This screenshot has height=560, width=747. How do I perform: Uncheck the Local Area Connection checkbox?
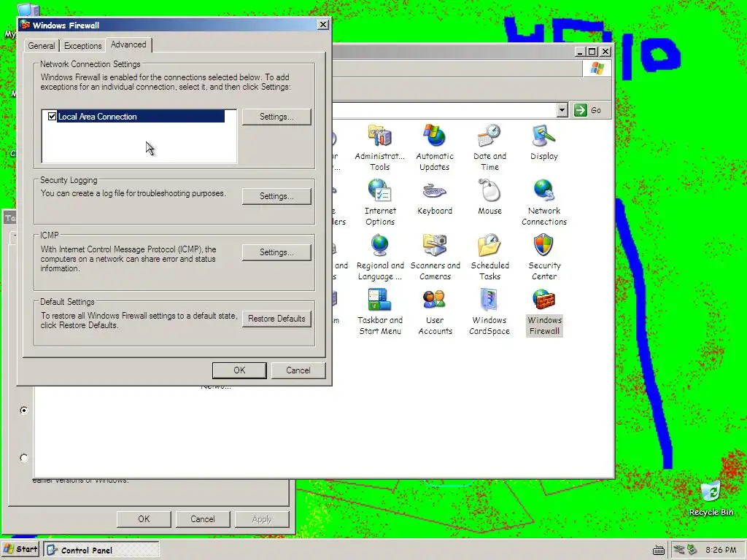click(52, 116)
